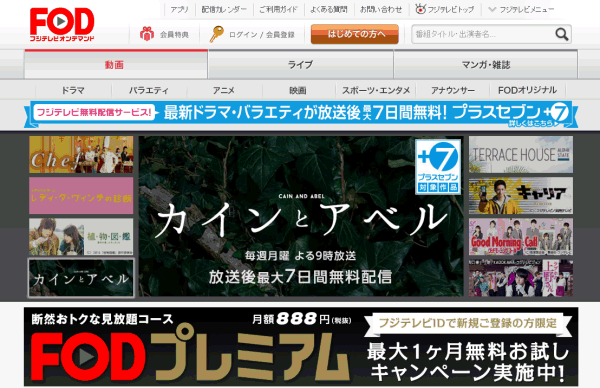
Task: Open the ドラマ category menu
Action: 73,90
